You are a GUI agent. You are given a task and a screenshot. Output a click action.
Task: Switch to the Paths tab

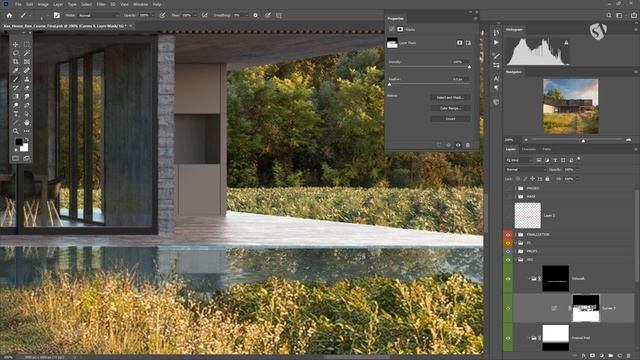(547, 149)
